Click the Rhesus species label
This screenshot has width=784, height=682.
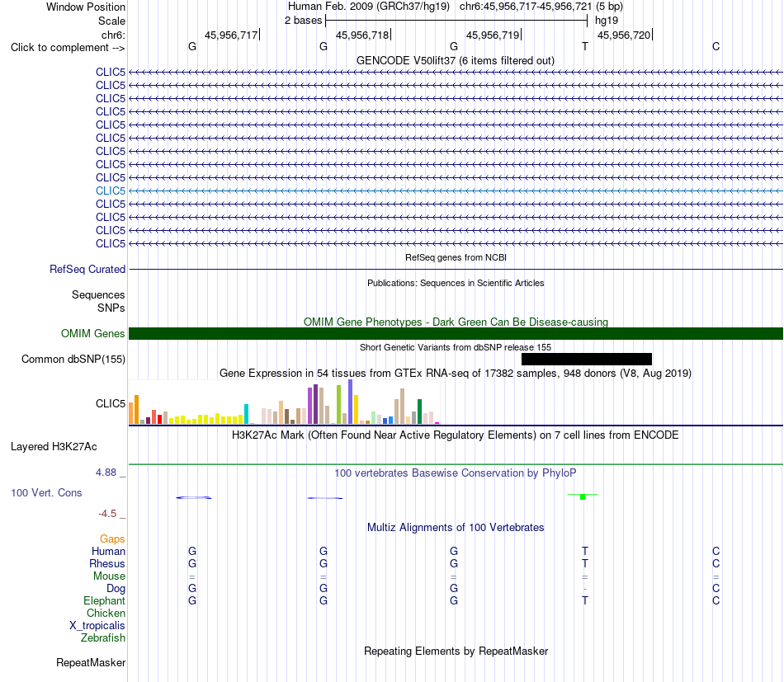[x=107, y=563]
